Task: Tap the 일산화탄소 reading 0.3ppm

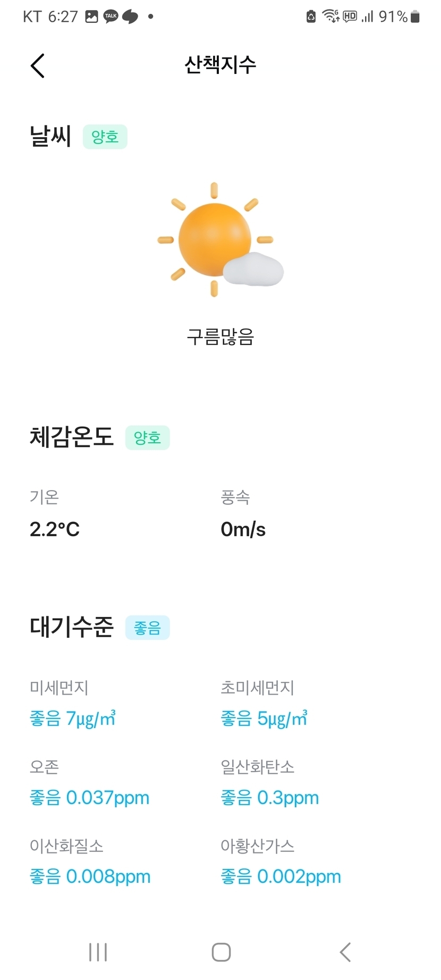Action: pos(270,798)
